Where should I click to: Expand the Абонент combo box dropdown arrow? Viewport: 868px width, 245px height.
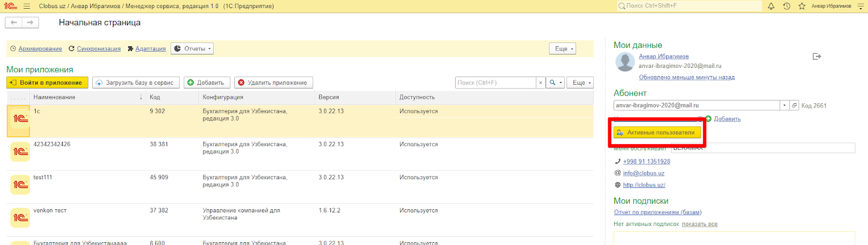point(784,105)
